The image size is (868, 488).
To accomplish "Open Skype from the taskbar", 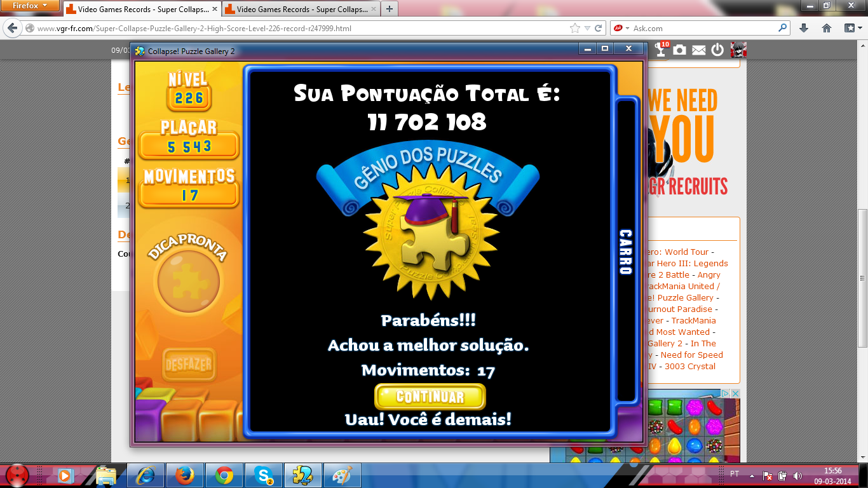I will (x=263, y=475).
